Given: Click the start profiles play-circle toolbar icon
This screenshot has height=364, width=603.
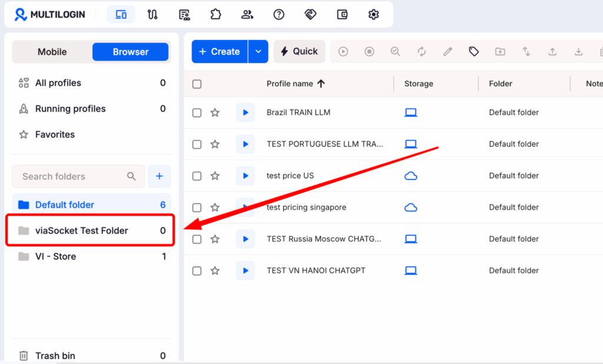Looking at the screenshot, I should tap(343, 52).
